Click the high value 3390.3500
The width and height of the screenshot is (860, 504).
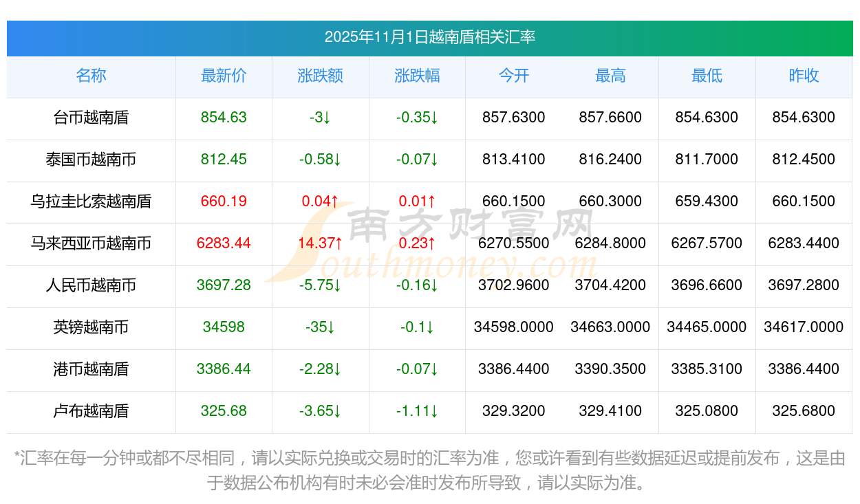610,369
